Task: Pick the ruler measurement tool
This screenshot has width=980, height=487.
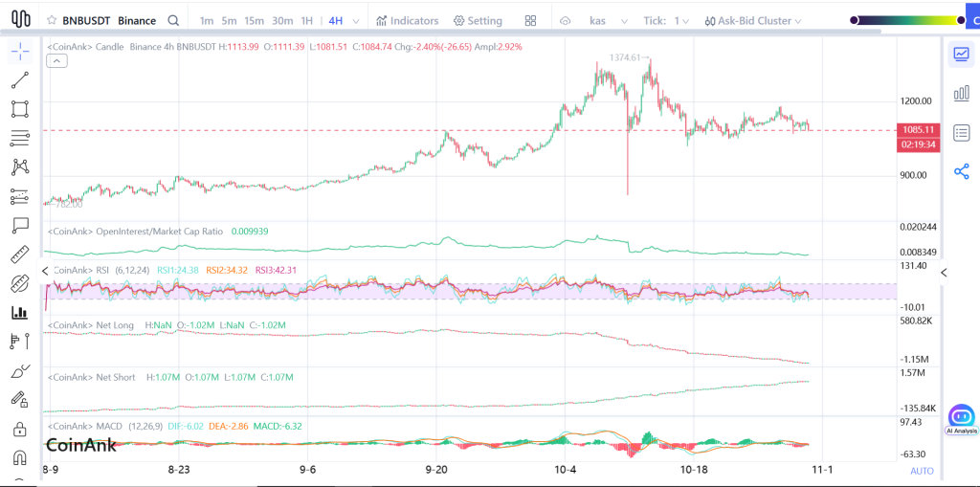Action: tap(19, 255)
